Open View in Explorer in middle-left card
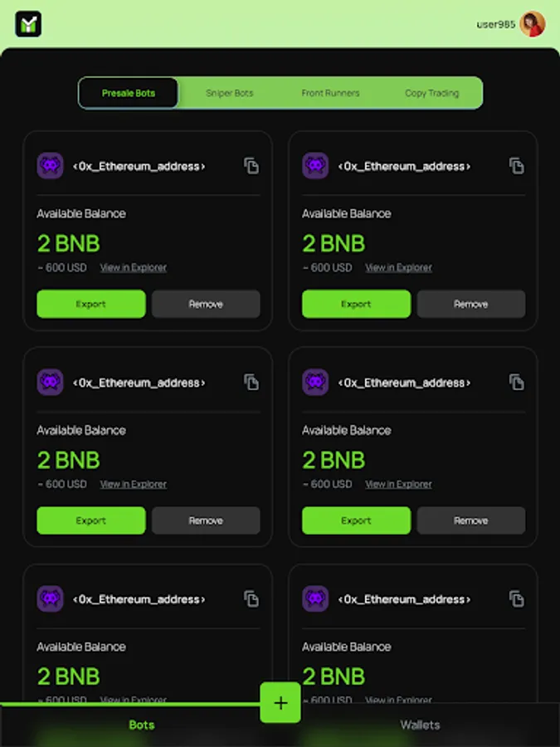Viewport: 560px width, 747px height. (134, 484)
